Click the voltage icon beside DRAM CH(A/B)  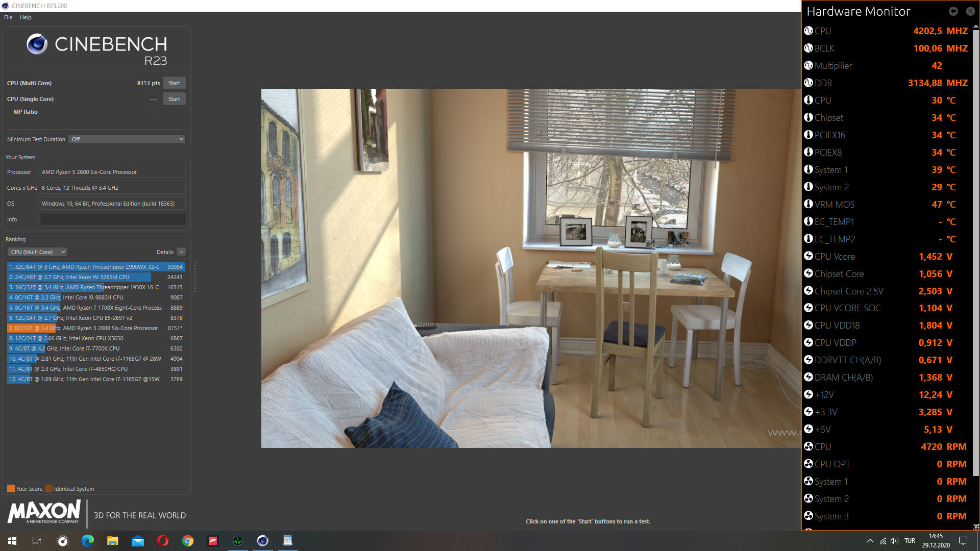808,377
